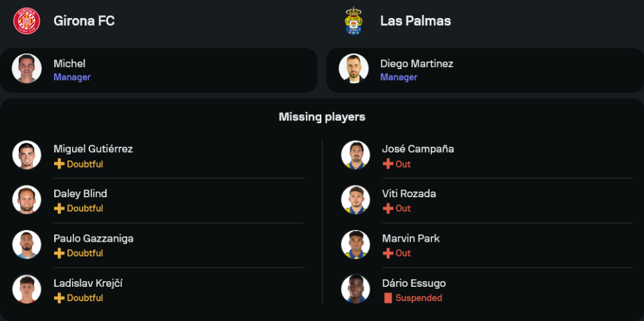
Task: Click José Campaña's player name
Action: 417,149
